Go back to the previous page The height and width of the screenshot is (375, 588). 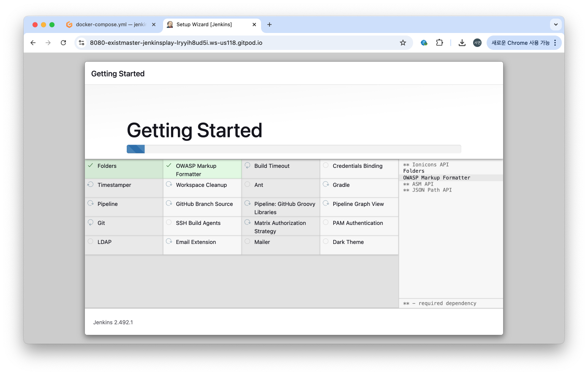tap(33, 43)
